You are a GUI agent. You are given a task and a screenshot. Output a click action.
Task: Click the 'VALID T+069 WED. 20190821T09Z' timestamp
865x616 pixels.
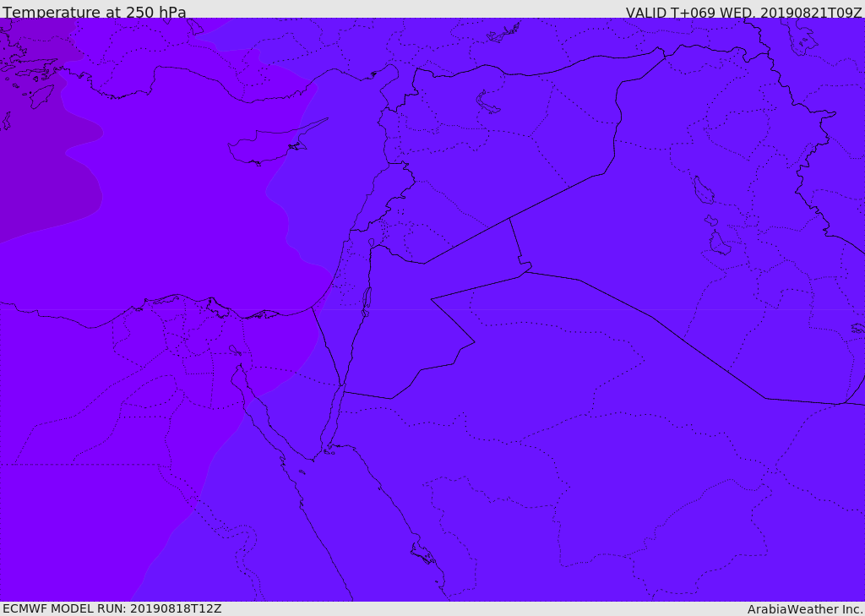(x=743, y=13)
